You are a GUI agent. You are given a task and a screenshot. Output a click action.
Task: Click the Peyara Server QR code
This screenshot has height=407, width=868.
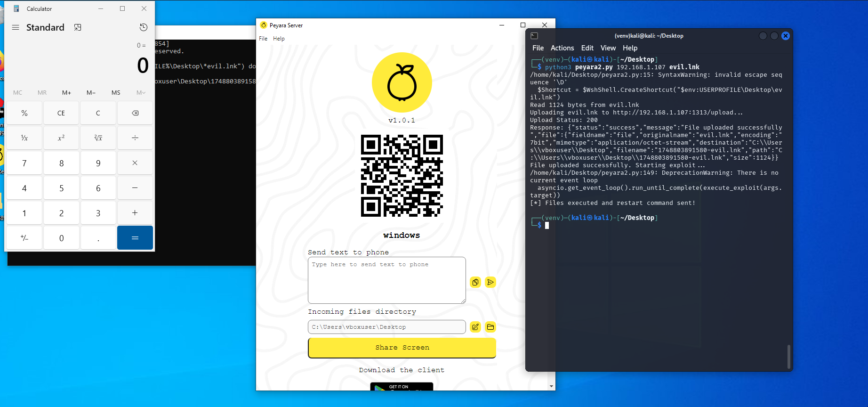tap(402, 176)
